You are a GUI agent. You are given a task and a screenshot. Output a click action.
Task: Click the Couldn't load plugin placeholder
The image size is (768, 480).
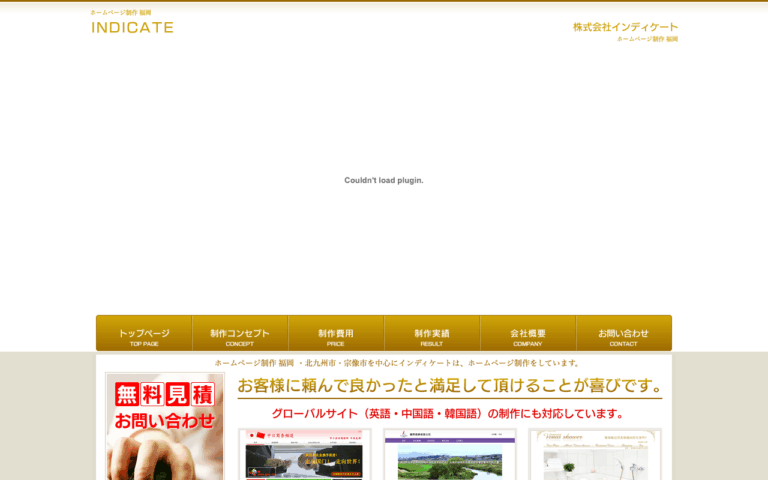pyautogui.click(x=384, y=180)
